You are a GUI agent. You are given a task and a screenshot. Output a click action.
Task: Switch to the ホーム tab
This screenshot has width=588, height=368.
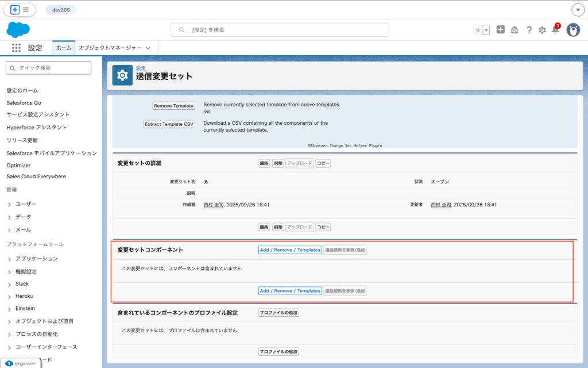[x=63, y=48]
